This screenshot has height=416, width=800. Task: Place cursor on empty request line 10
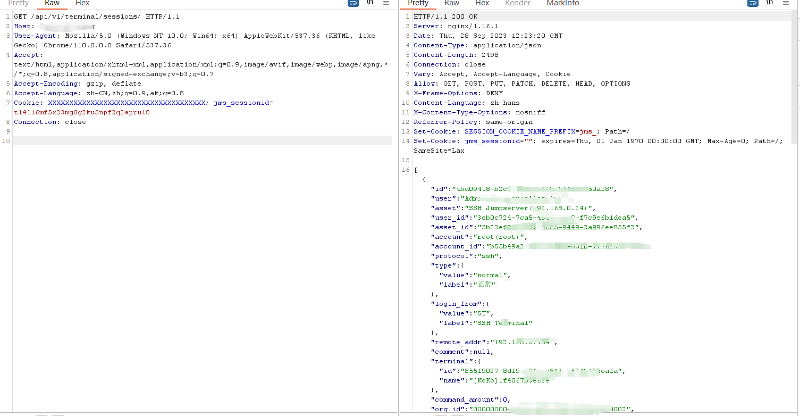pyautogui.click(x=202, y=141)
